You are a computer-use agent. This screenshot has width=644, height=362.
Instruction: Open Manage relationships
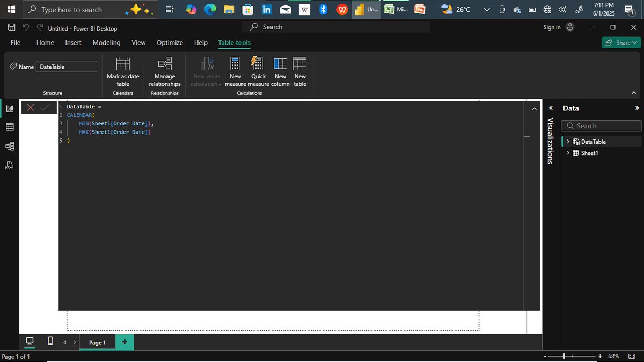[165, 72]
